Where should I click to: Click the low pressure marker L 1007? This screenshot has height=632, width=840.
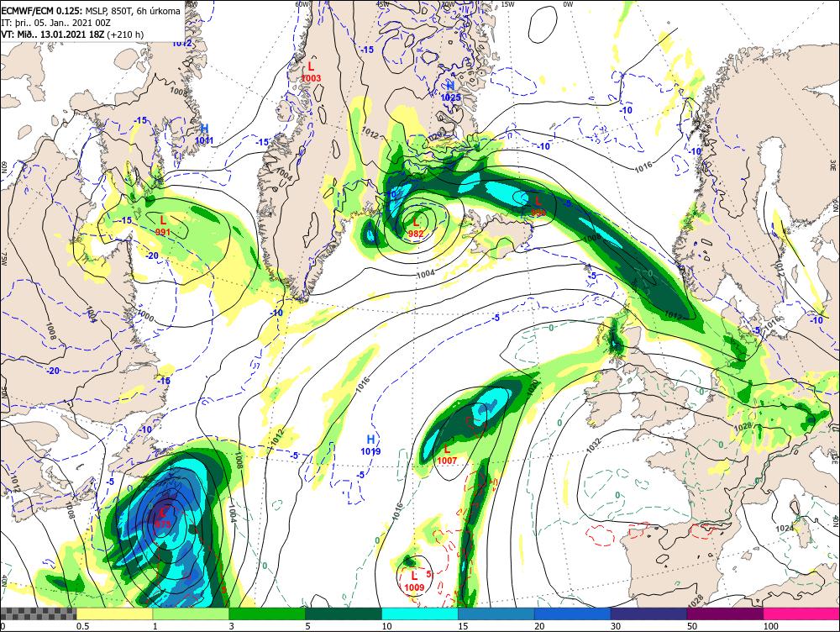[447, 455]
